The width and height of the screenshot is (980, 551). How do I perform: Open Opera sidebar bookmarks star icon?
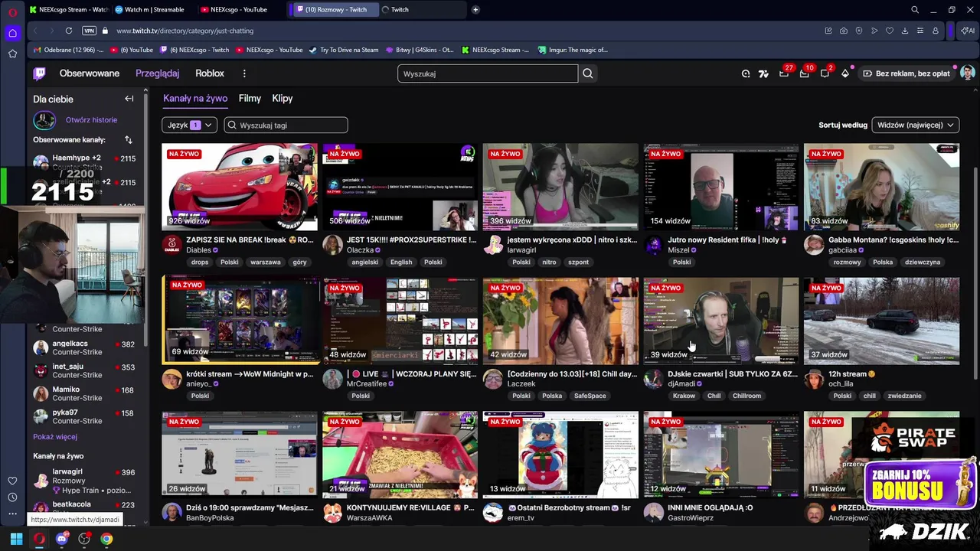[12, 54]
